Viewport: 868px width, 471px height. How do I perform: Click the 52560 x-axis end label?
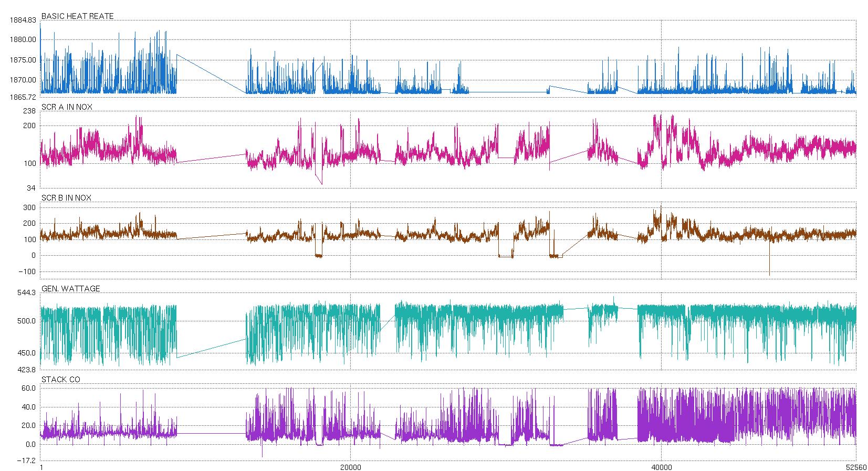click(x=856, y=467)
